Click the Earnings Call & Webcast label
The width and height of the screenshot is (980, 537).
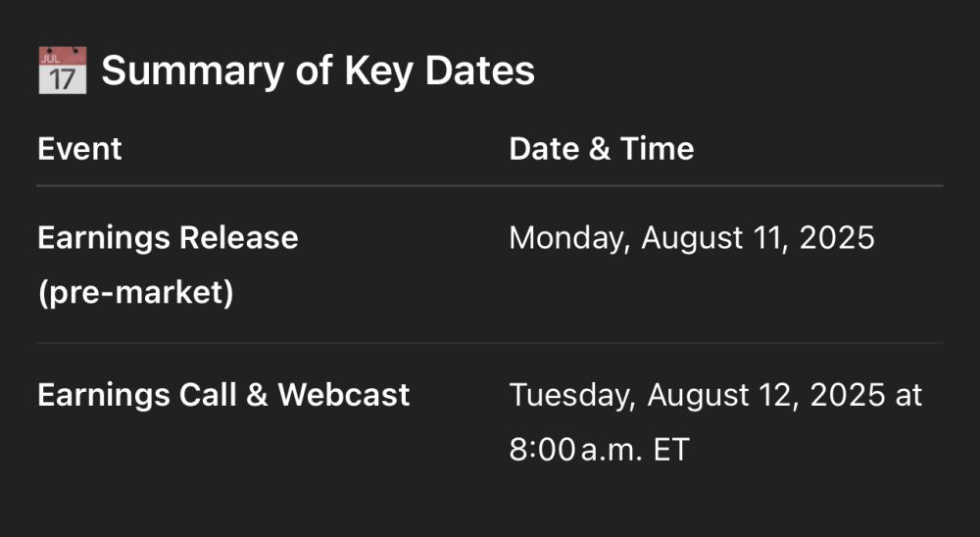click(x=223, y=395)
